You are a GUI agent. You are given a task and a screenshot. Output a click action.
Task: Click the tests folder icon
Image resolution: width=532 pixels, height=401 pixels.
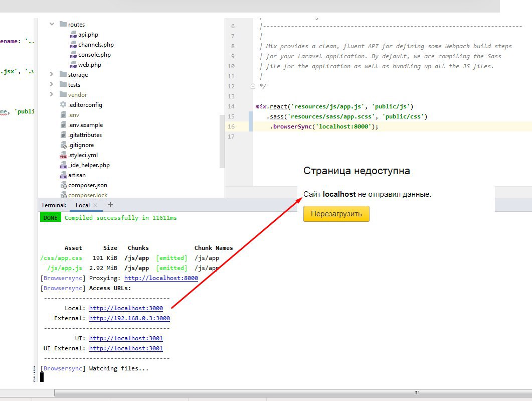point(63,84)
